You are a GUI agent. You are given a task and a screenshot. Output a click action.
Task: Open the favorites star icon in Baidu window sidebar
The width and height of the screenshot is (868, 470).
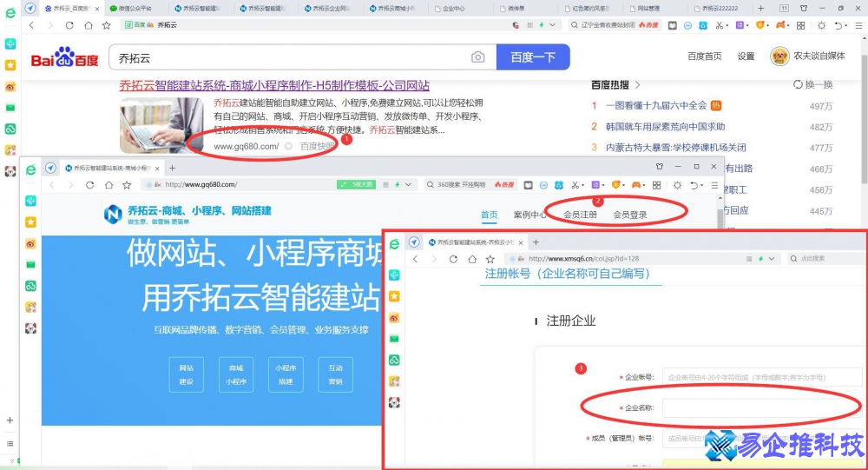coord(10,65)
